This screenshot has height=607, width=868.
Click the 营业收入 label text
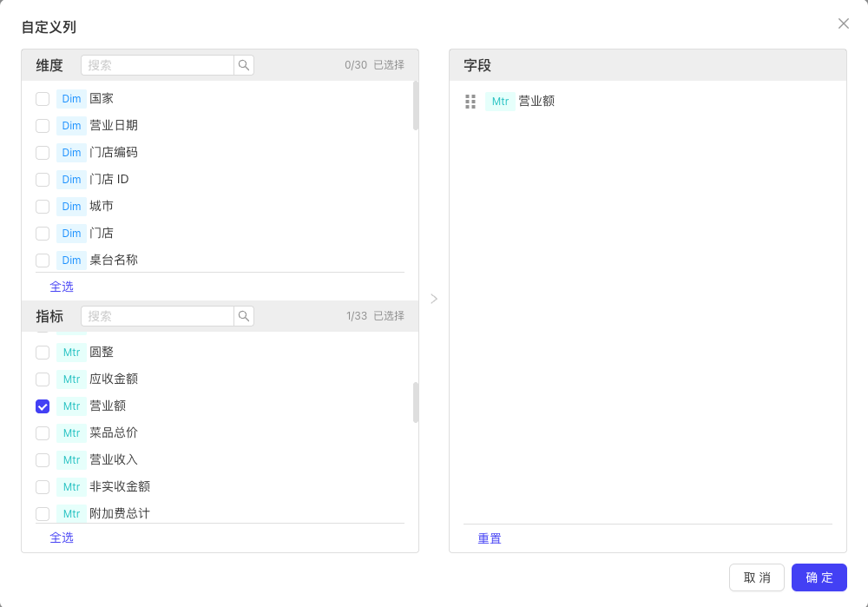coord(114,459)
